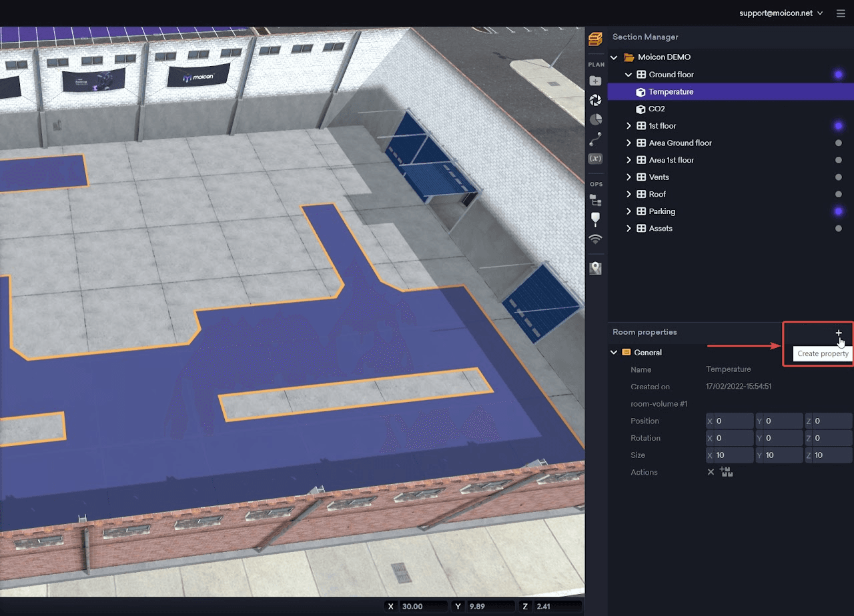Image resolution: width=854 pixels, height=616 pixels.
Task: Toggle visibility dot for Ground floor
Action: click(839, 75)
